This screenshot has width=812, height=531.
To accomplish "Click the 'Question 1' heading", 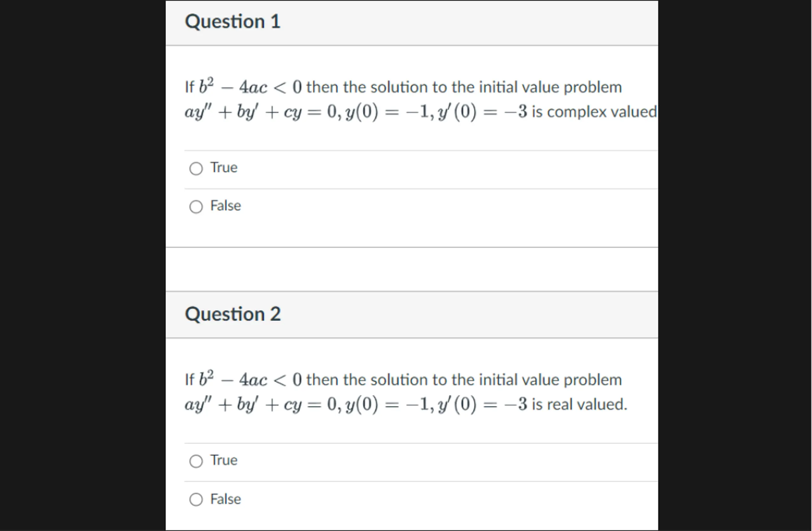I will [x=233, y=21].
